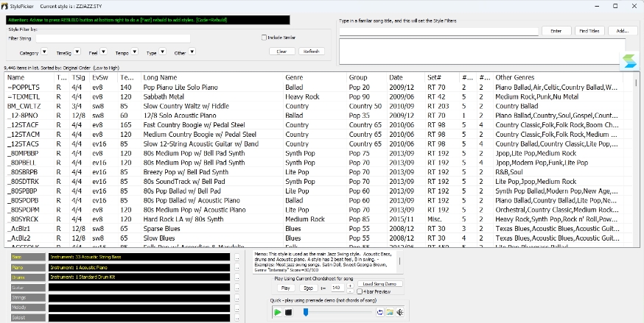Open the demo folder icon
Screen dimensions: 644x323
click(x=390, y=313)
